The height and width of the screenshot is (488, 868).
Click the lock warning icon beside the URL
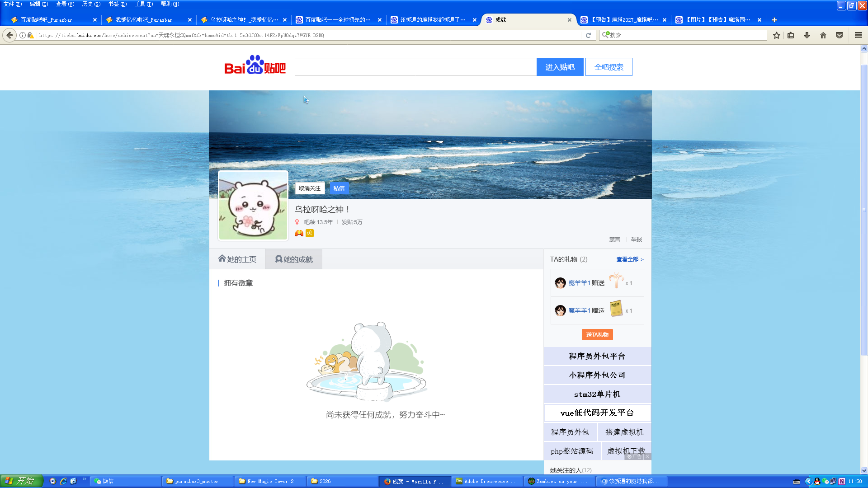point(31,35)
